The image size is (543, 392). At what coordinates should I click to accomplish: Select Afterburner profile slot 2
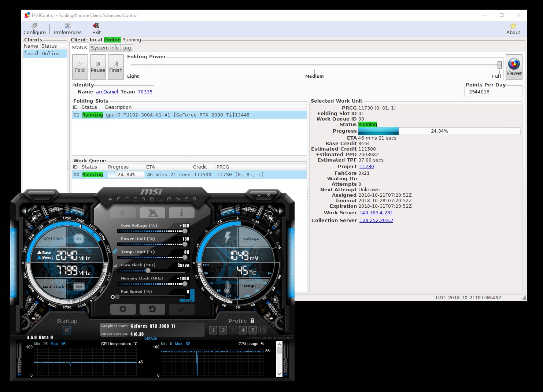point(223,330)
